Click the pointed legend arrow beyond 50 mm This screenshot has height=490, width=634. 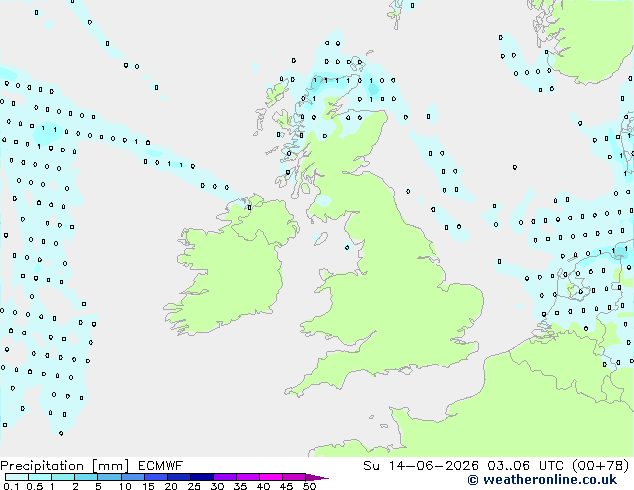pos(317,477)
